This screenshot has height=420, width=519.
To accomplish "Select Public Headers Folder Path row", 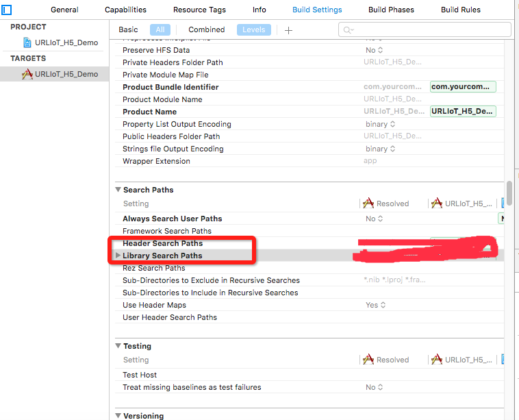I will coord(309,136).
